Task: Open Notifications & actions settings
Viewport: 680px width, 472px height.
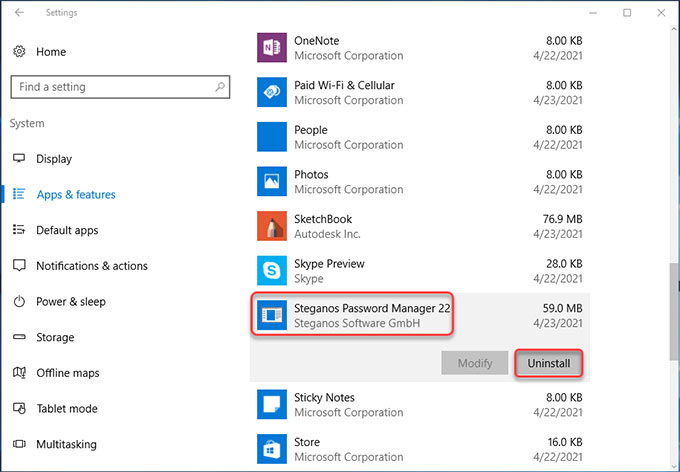Action: click(x=92, y=266)
